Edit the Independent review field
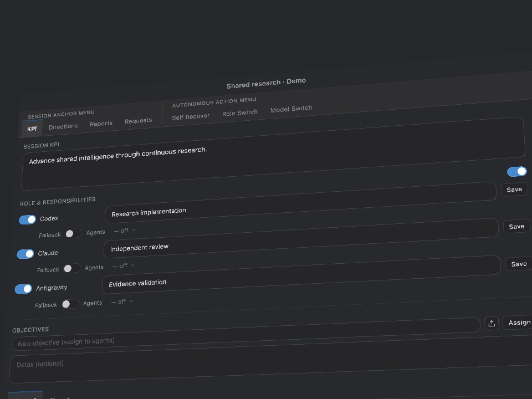Viewport: 532px width, 399px height. [x=301, y=238]
